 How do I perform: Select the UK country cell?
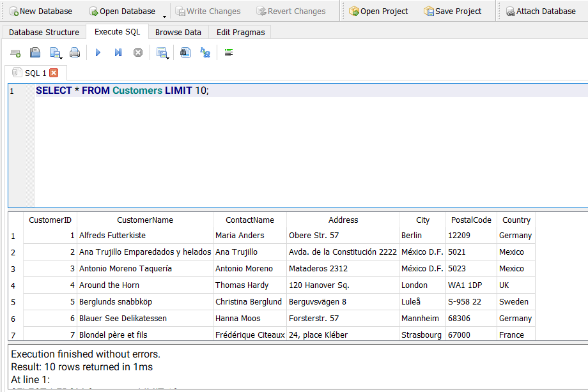click(516, 285)
